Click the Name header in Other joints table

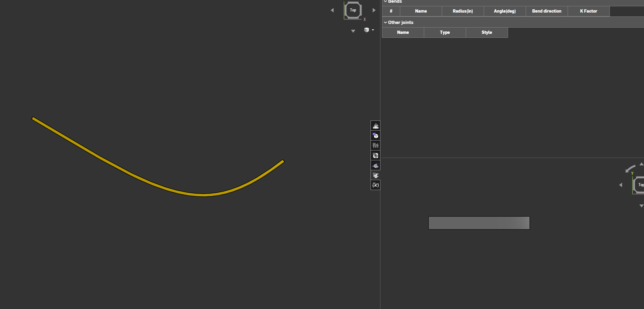(403, 32)
